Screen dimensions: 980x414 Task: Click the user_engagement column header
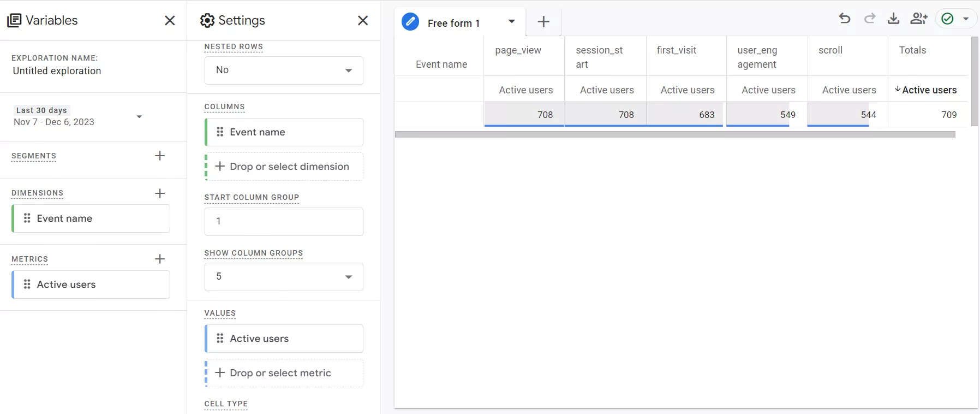pyautogui.click(x=757, y=57)
